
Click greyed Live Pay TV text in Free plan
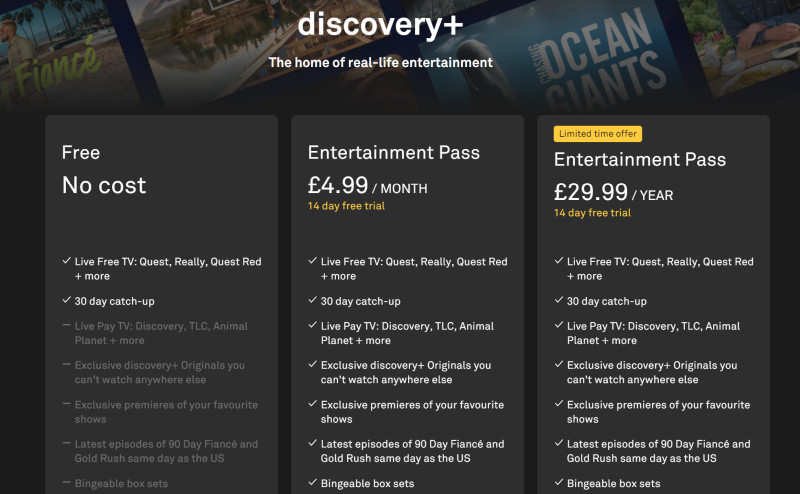[161, 333]
